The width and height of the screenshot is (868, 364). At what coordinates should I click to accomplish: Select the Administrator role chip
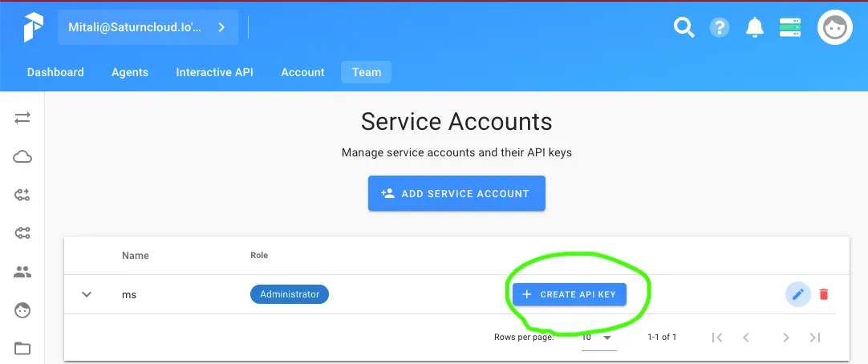tap(290, 294)
